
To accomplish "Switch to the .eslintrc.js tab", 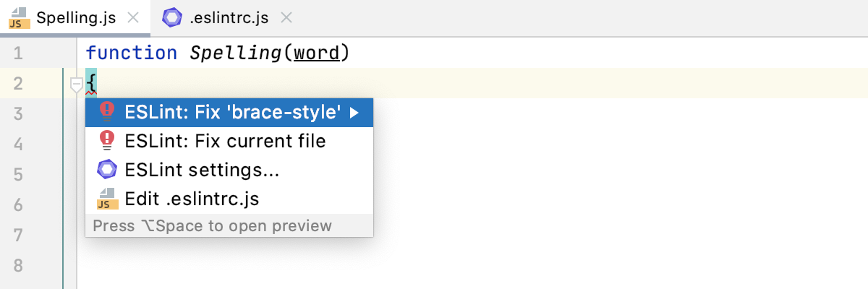I will [229, 18].
